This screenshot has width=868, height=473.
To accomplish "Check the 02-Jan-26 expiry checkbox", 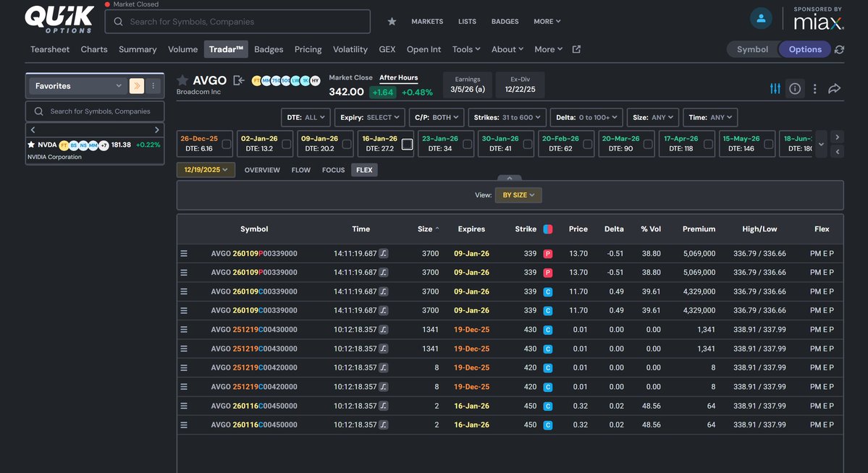I will pos(286,144).
